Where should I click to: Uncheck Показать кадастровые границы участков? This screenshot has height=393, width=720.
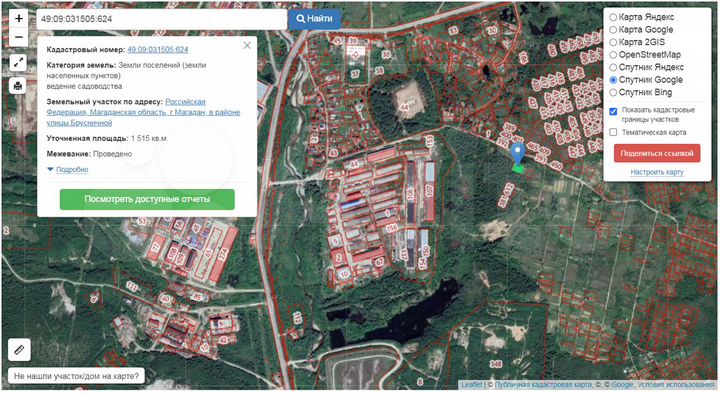coord(613,112)
